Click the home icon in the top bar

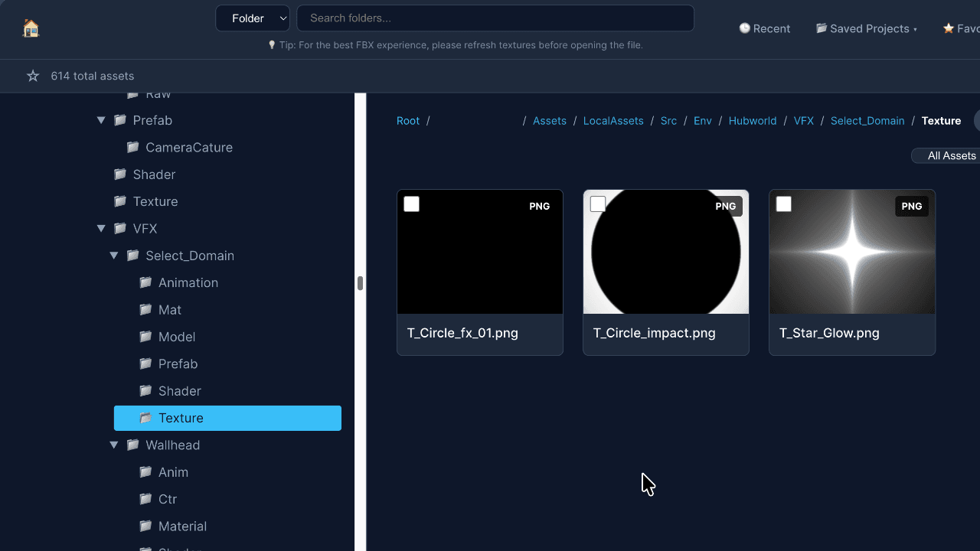[x=31, y=28]
